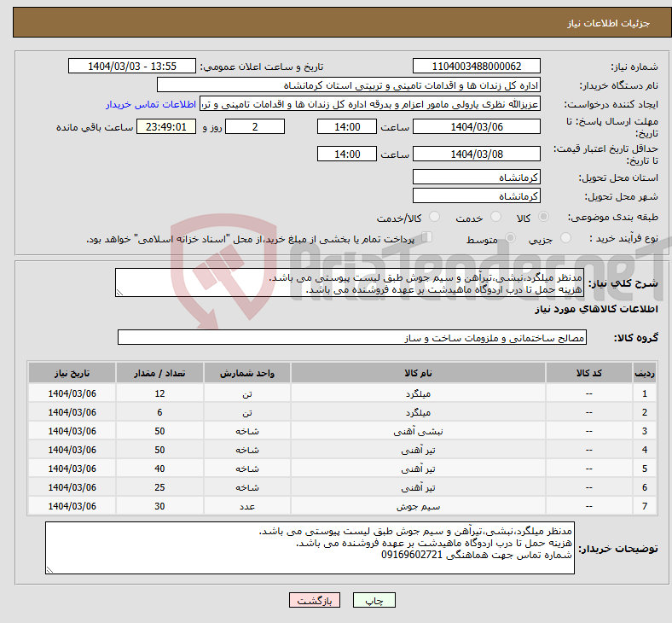This screenshot has width=672, height=623.
Task: Click the remaining time field 23:49:01
Action: (x=166, y=126)
